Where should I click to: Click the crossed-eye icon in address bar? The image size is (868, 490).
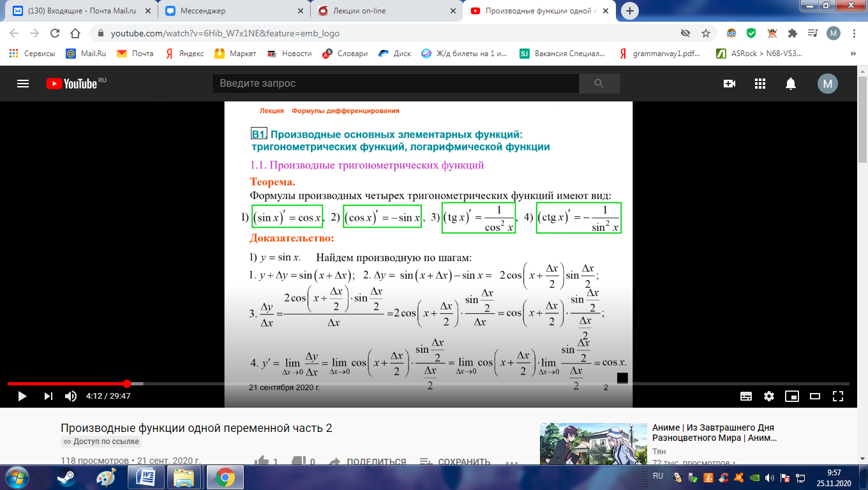click(x=685, y=33)
